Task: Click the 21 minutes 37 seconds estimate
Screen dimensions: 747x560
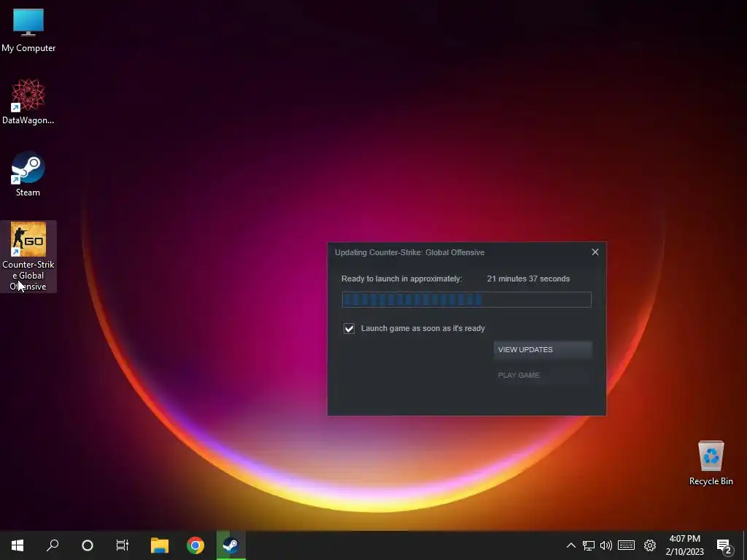Action: click(528, 279)
